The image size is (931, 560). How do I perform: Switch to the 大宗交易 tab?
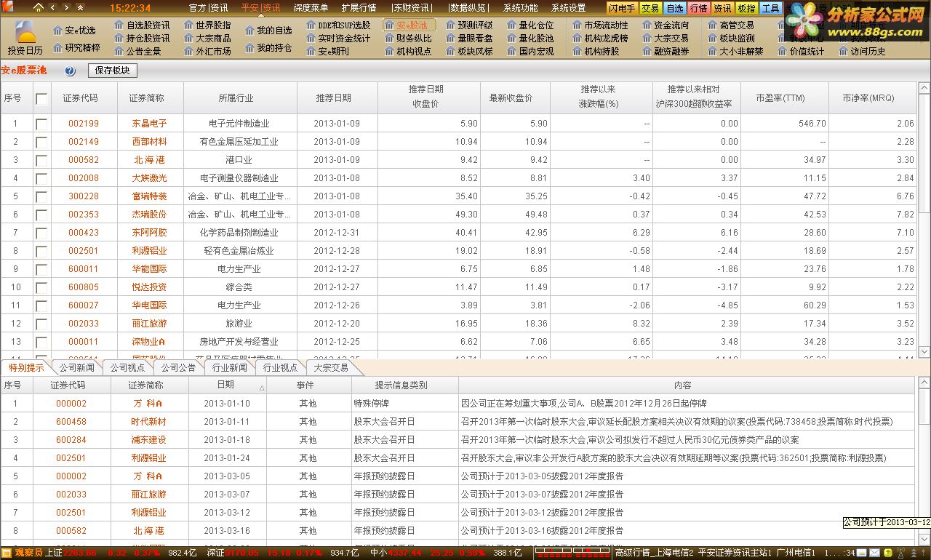(x=331, y=368)
